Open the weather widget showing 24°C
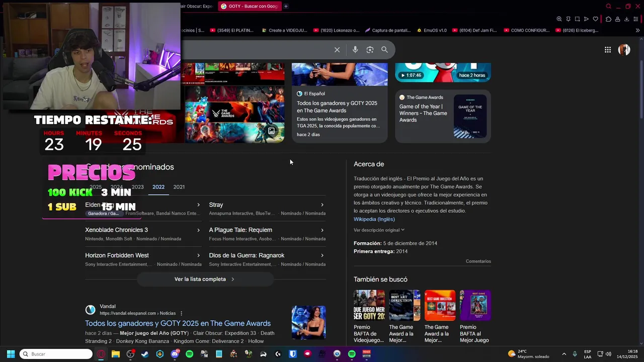Viewport: 644px width, 362px height. pos(529,354)
